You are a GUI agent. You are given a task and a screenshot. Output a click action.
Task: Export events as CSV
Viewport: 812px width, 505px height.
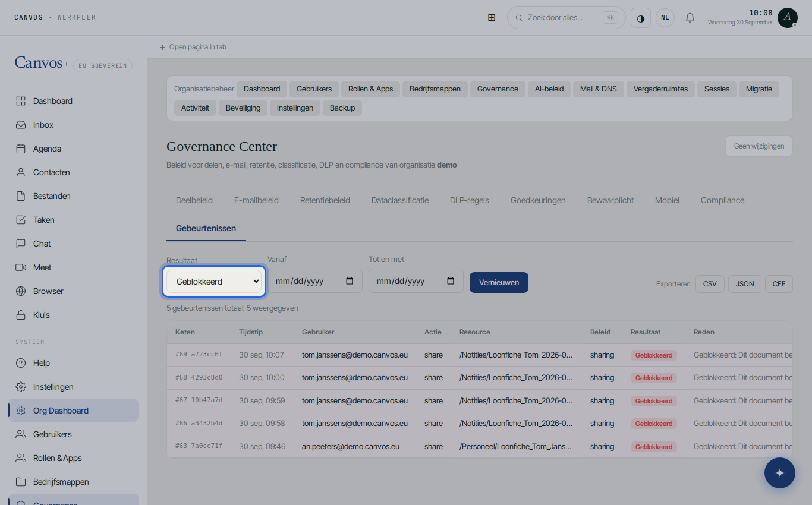[710, 284]
